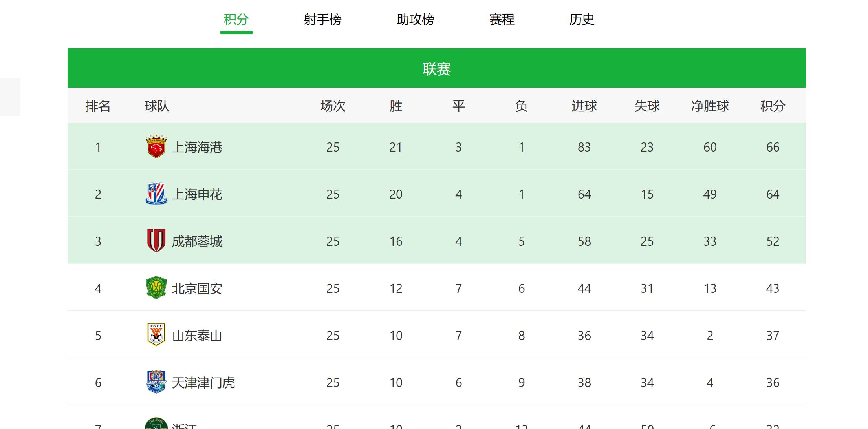
Task: Open the 上海海港 team name link
Action: 197,147
